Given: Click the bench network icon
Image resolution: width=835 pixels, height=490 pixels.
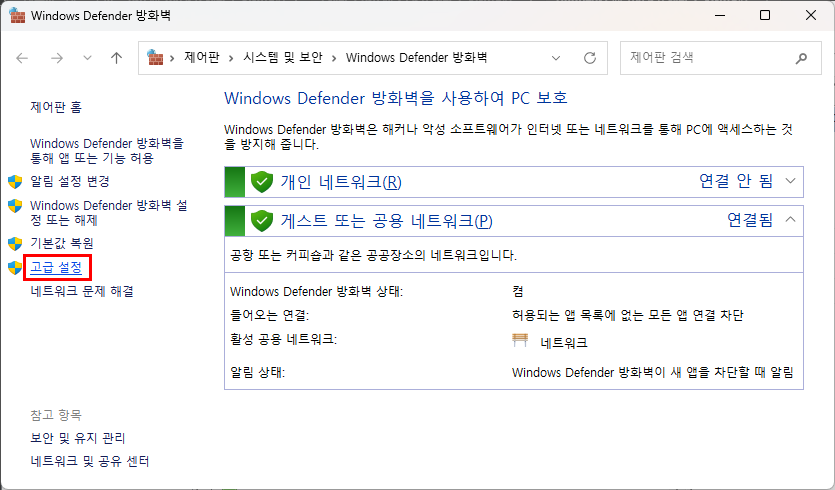Looking at the screenshot, I should (520, 340).
